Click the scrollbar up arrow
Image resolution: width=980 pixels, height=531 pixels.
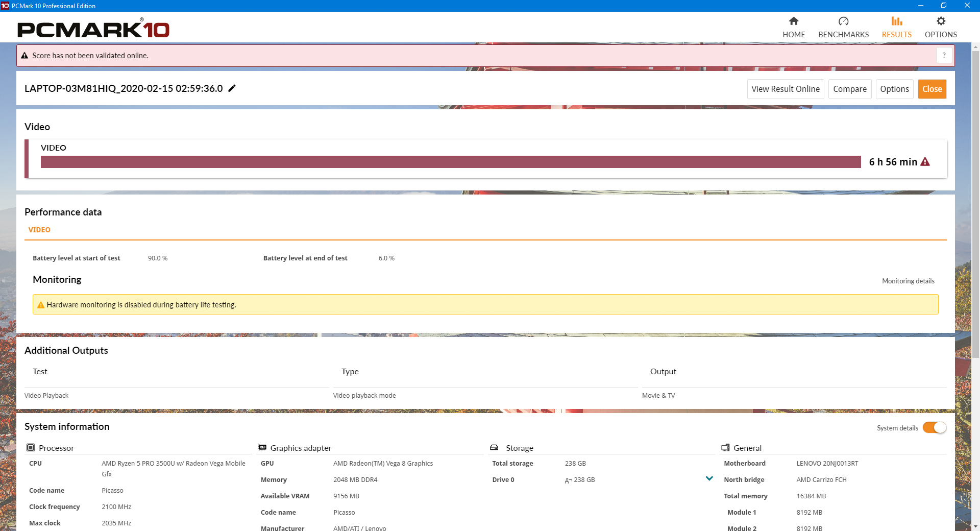tap(975, 47)
